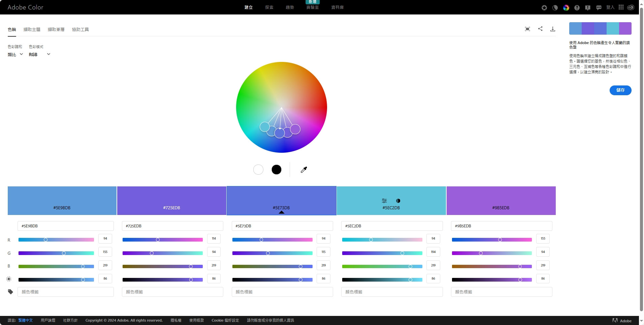This screenshot has height=325, width=644.
Task: Click the brightness sun icon row label
Action: tap(9, 279)
